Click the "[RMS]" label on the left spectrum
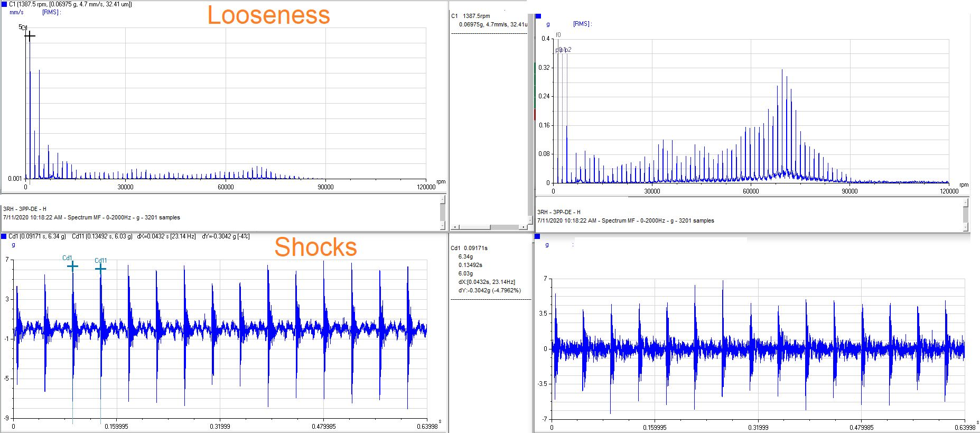 pos(51,12)
